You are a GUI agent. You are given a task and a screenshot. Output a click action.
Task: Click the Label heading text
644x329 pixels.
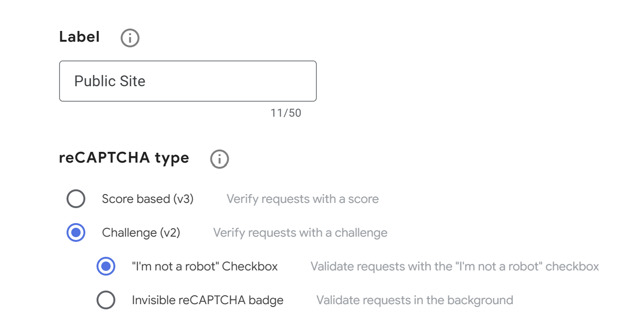click(80, 37)
